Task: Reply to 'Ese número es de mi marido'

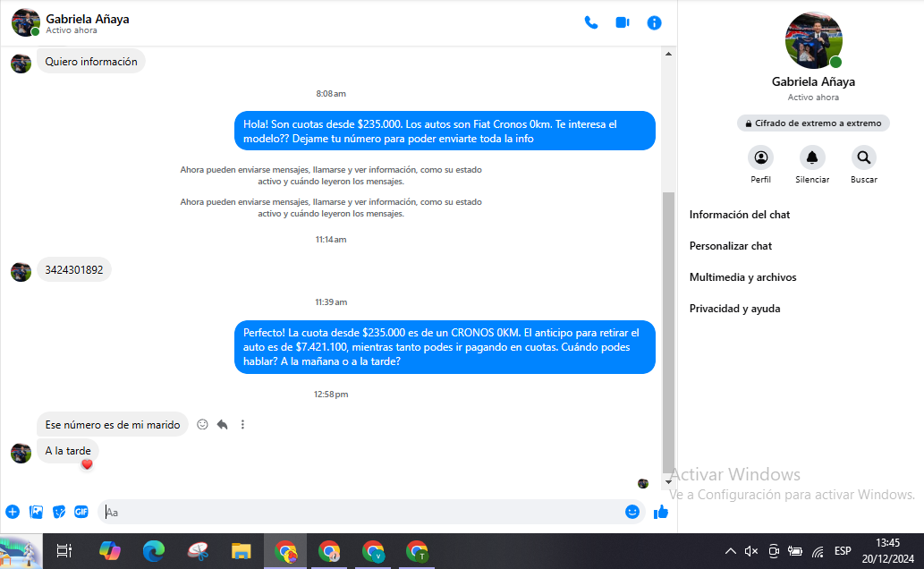Action: 222,425
